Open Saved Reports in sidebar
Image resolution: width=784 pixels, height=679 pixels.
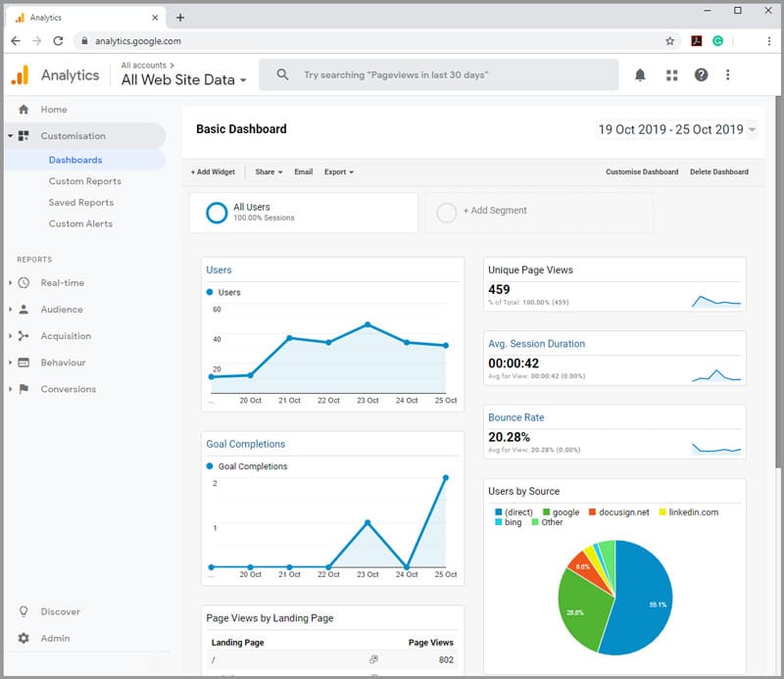[81, 203]
